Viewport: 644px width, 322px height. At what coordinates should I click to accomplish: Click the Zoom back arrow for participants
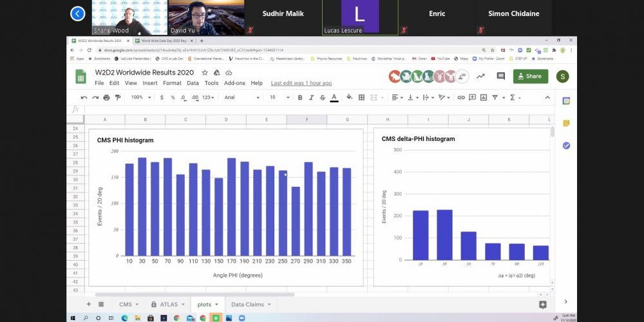coord(78,14)
